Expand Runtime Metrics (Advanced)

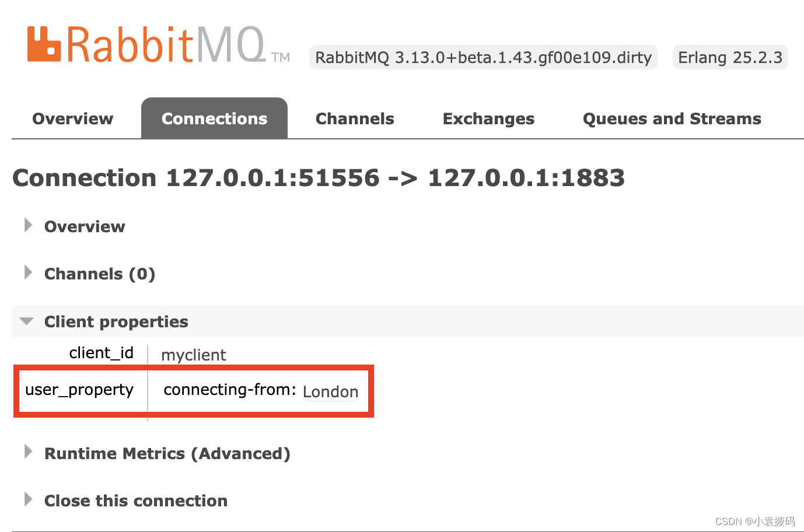(167, 453)
